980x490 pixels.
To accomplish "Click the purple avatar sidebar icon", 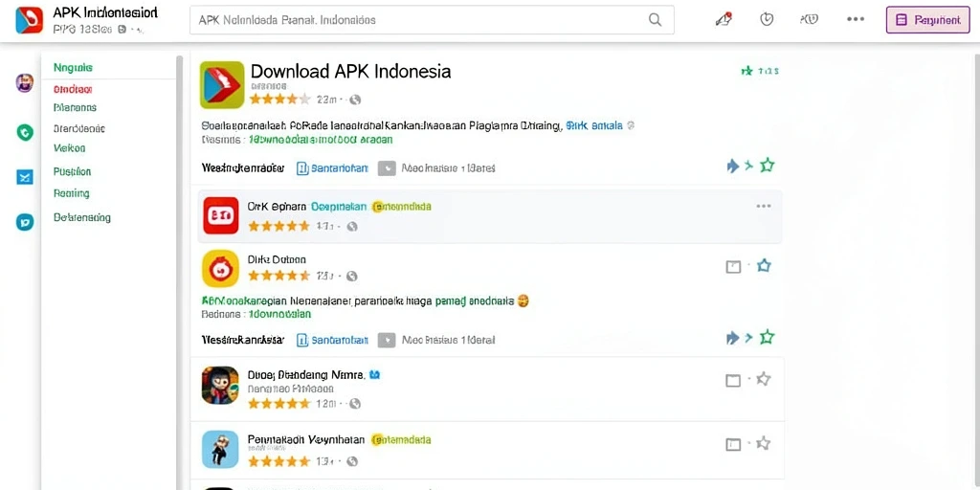I will point(24,82).
